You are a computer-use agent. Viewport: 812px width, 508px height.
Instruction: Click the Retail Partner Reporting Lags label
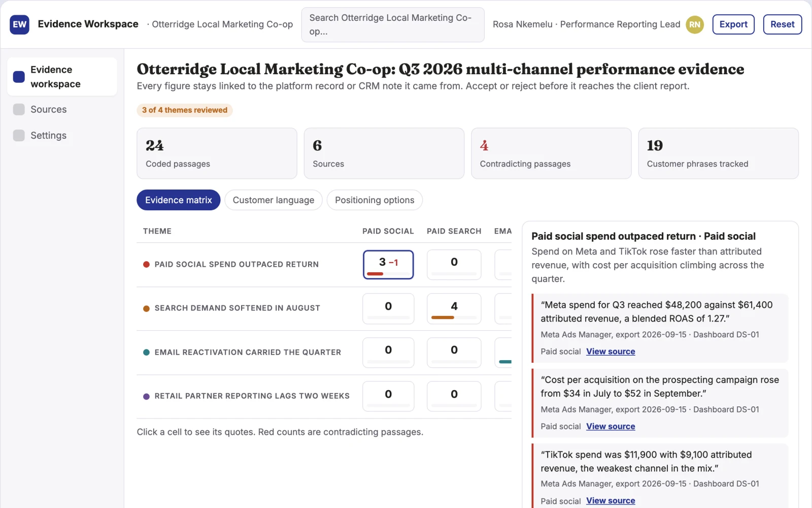252,396
